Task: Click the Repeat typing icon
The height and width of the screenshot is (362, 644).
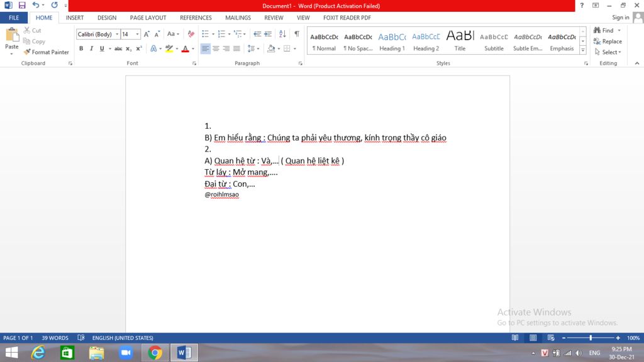Action: (54, 5)
